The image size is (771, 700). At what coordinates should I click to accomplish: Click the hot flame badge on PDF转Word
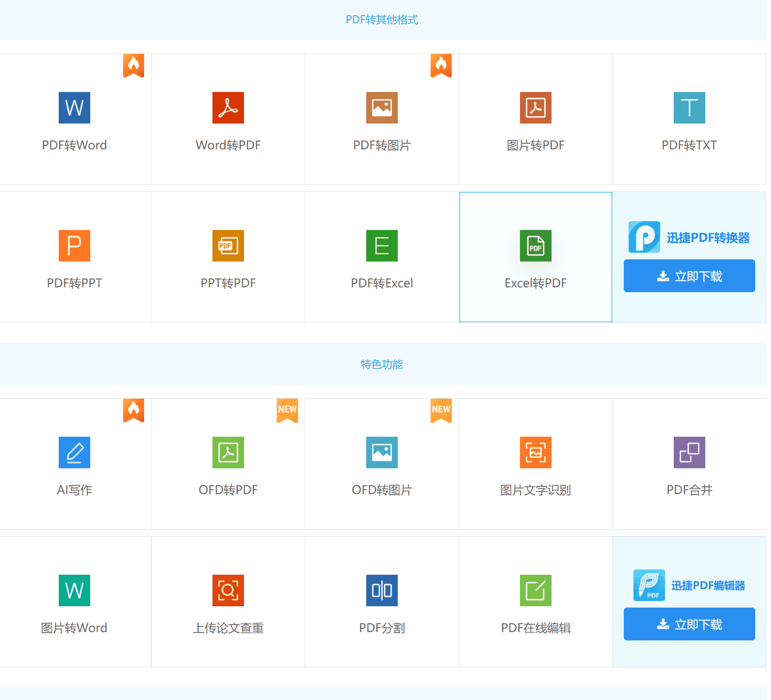[134, 66]
